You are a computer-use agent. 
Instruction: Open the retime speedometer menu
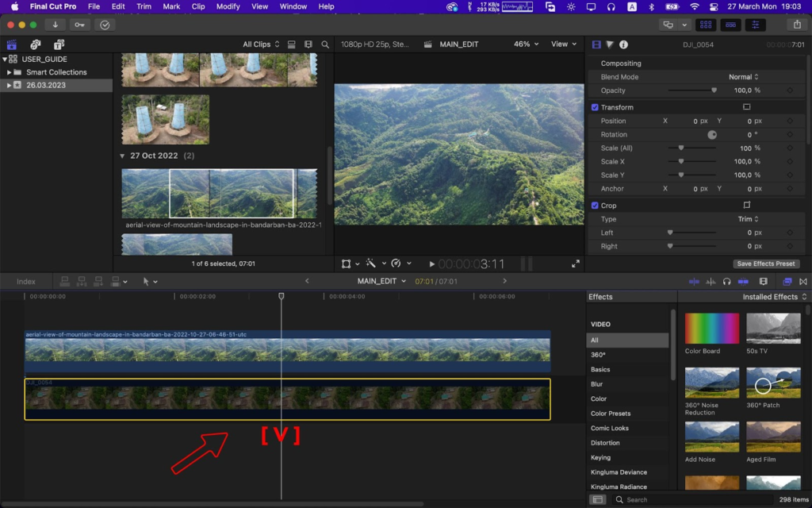coord(401,264)
